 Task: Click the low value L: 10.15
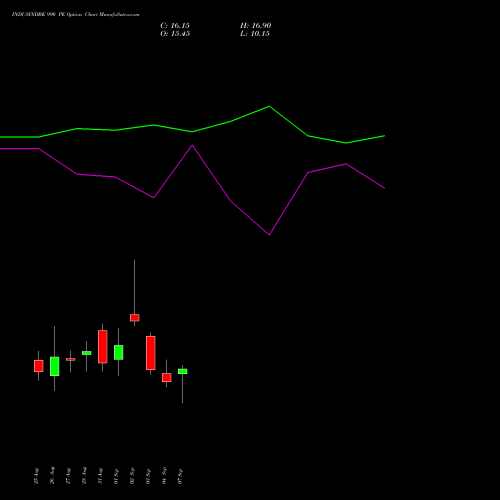tap(255, 34)
